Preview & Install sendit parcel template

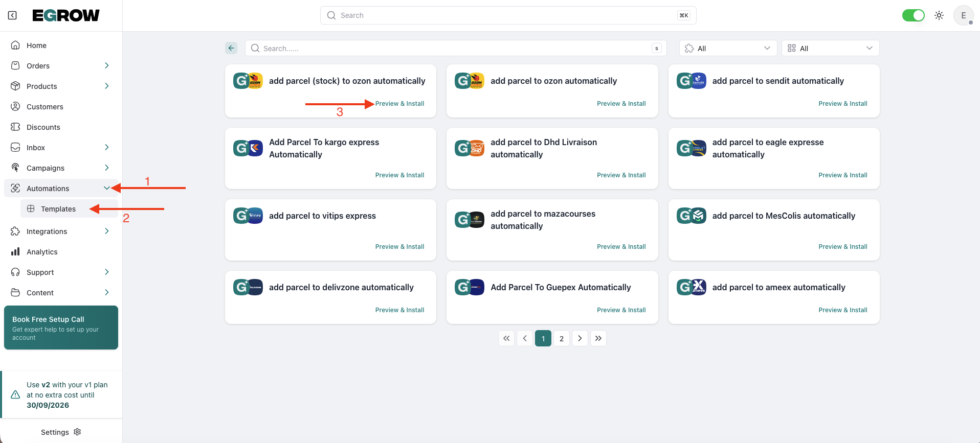tap(842, 104)
